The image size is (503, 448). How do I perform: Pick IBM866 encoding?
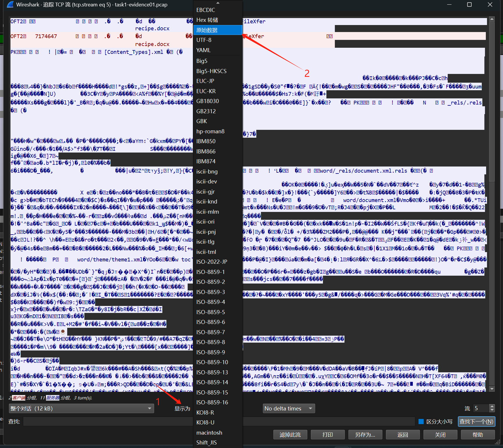(218, 151)
